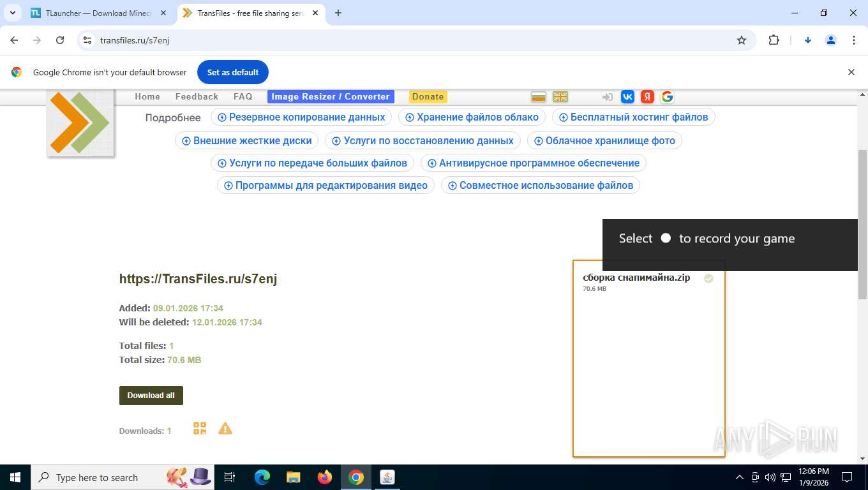The height and width of the screenshot is (490, 868).
Task: View site information icon in address bar
Action: coord(87,40)
